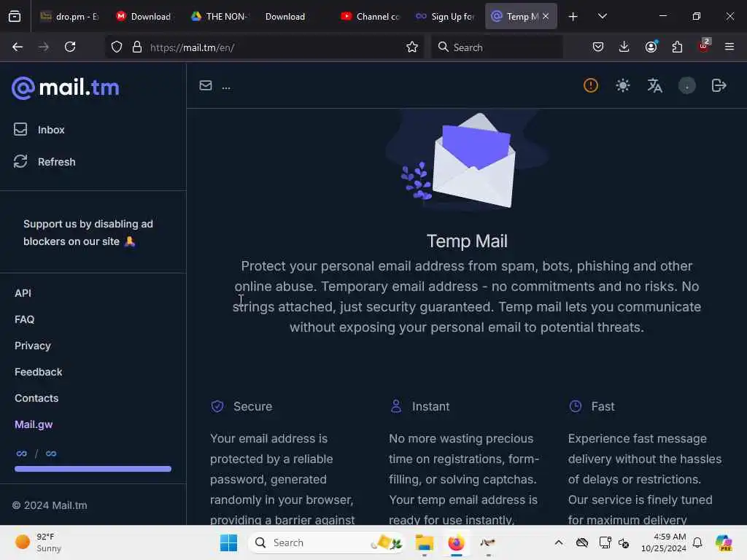Click the mail.tm logo

(x=65, y=87)
